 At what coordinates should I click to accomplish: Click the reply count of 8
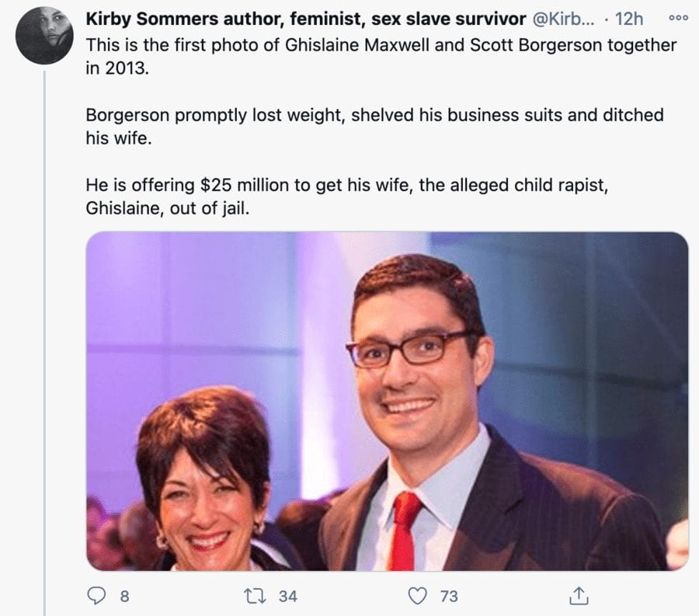[x=123, y=597]
